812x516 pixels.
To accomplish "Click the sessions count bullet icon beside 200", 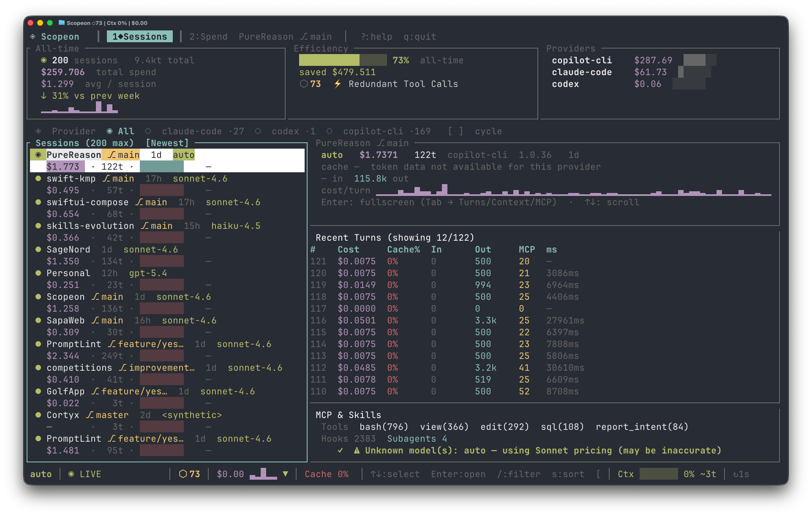I will click(44, 60).
